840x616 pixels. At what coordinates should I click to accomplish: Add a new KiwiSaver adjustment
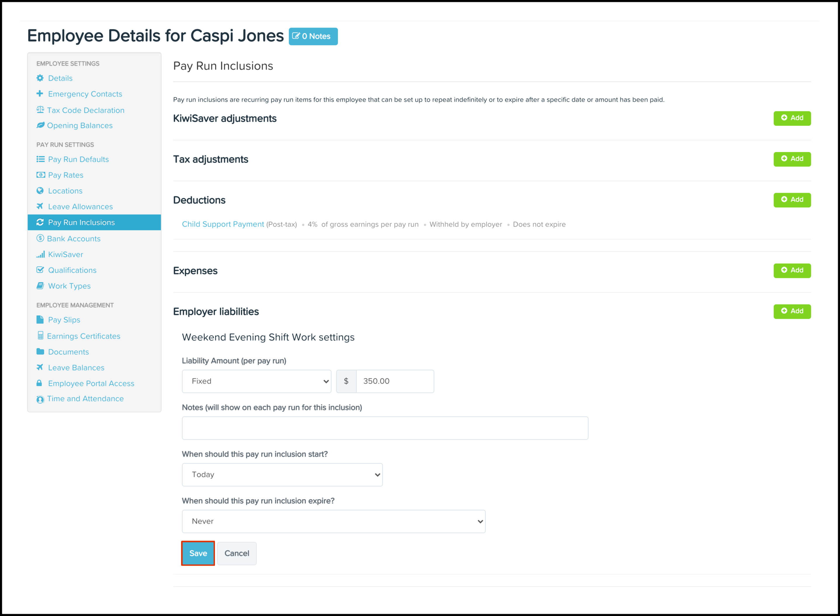tap(792, 118)
